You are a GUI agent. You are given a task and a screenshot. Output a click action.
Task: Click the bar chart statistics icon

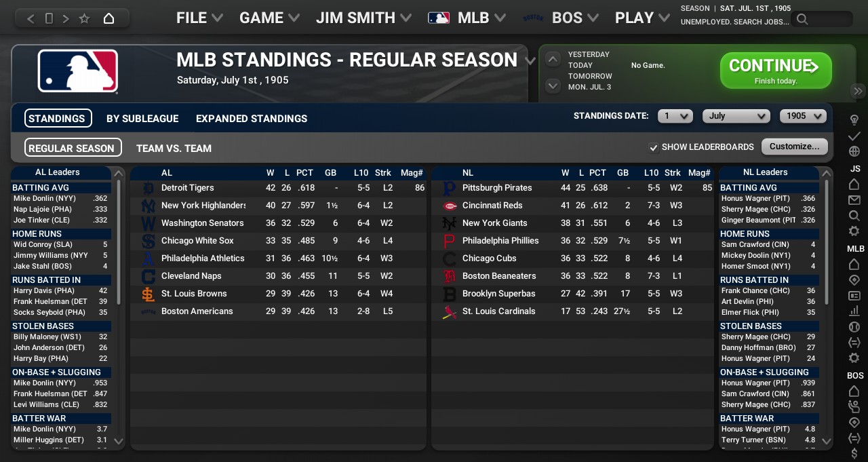854,311
